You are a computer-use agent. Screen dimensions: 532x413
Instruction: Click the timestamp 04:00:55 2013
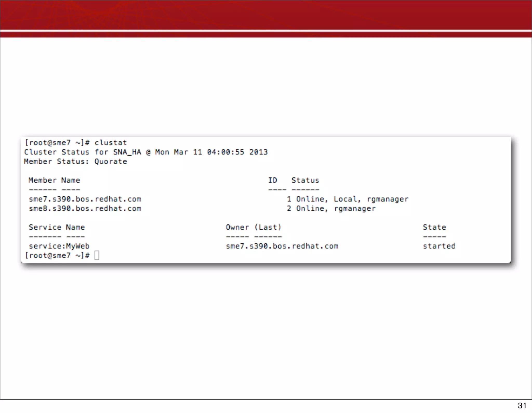tap(237, 152)
